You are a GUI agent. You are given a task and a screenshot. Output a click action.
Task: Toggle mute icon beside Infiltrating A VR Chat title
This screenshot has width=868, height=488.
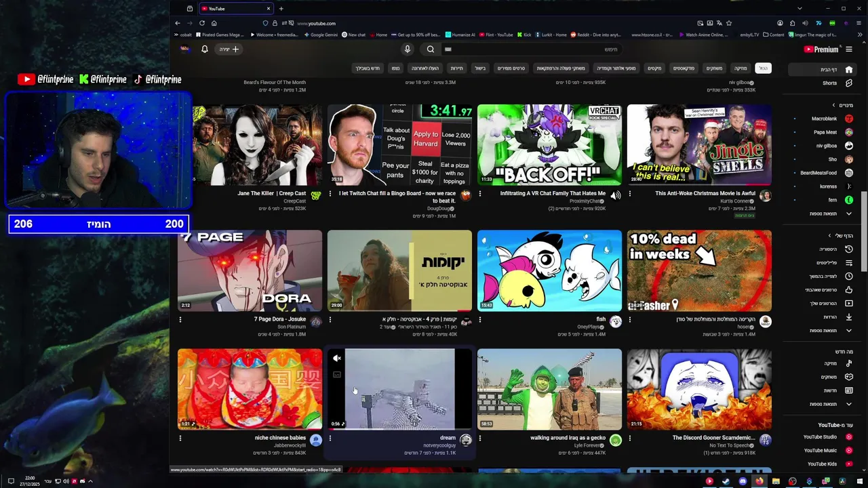click(x=615, y=196)
